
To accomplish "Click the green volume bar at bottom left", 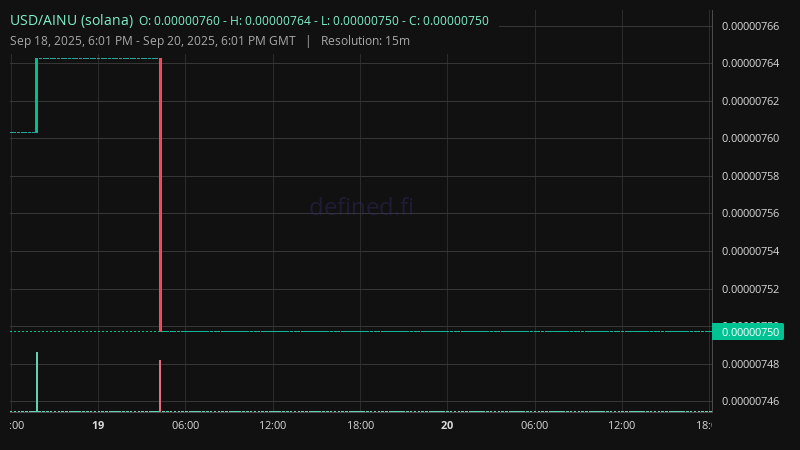I will 37,382.
